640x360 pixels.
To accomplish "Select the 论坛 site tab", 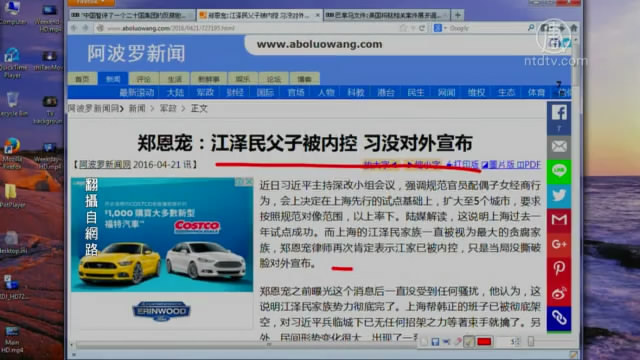I will pos(273,79).
